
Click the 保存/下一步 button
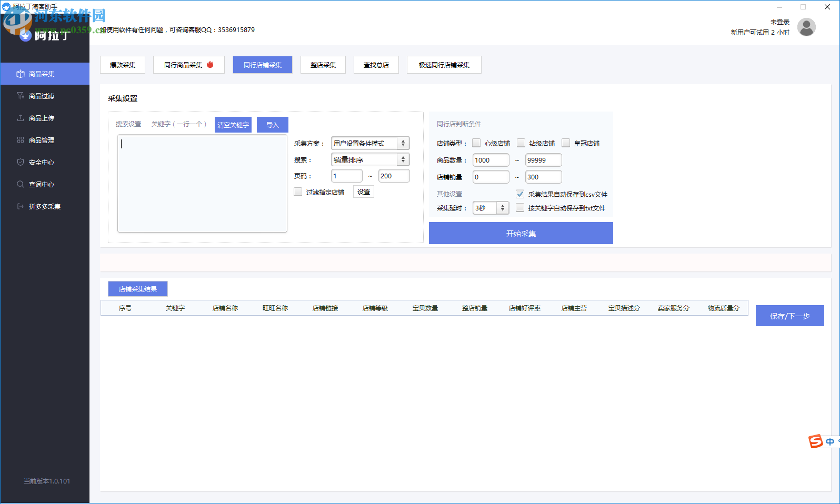pyautogui.click(x=790, y=316)
